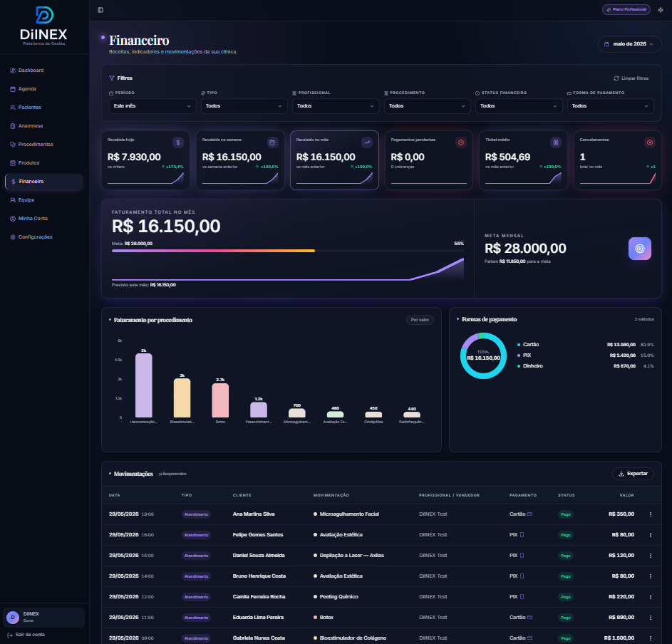Open the DiiNEX Dono user profile
The image size is (672, 644).
tap(43, 617)
